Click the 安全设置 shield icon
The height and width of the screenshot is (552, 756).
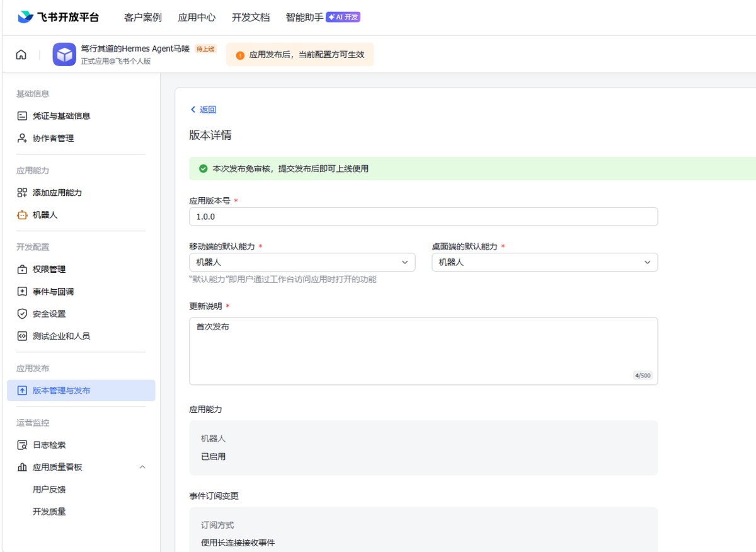(x=22, y=314)
